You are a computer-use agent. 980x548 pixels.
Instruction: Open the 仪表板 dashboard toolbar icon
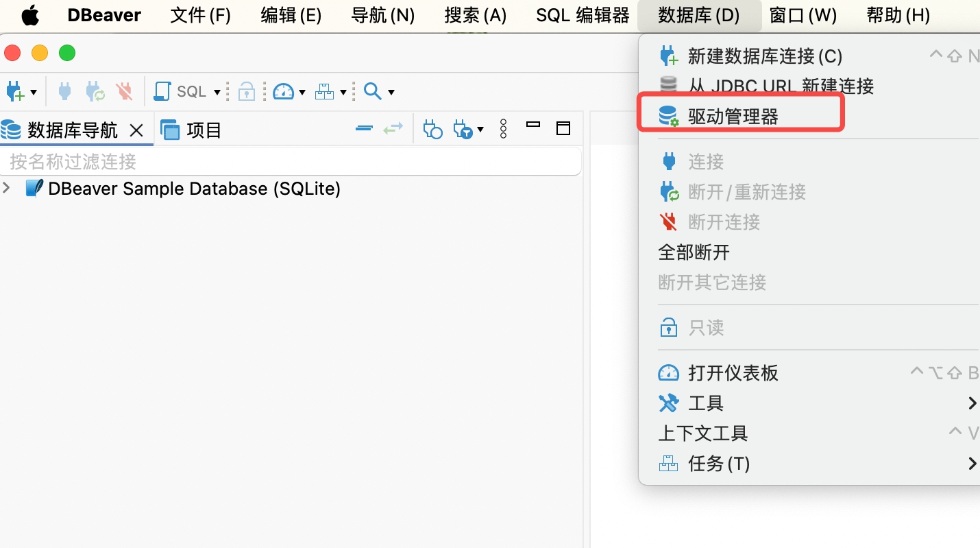pos(282,91)
